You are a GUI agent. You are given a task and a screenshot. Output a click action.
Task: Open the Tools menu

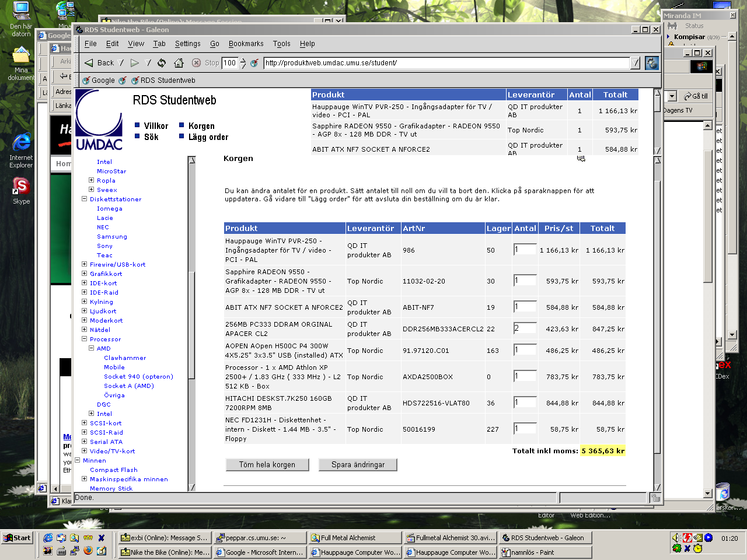pyautogui.click(x=281, y=44)
